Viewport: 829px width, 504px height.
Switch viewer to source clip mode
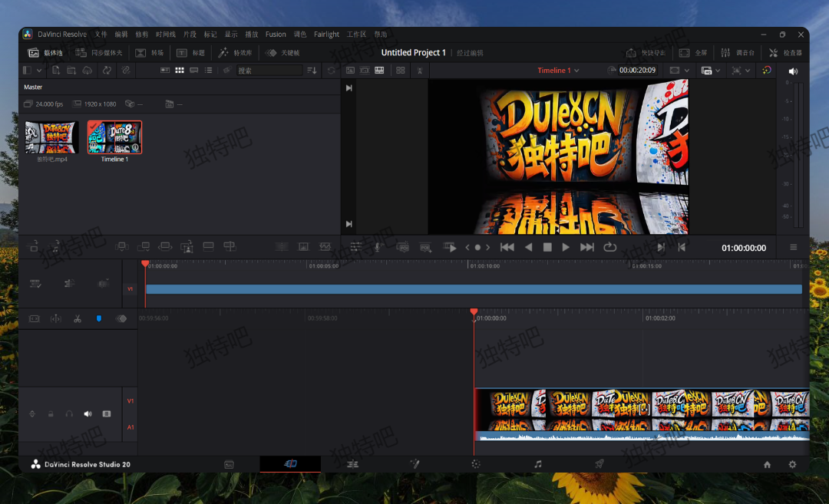point(350,71)
